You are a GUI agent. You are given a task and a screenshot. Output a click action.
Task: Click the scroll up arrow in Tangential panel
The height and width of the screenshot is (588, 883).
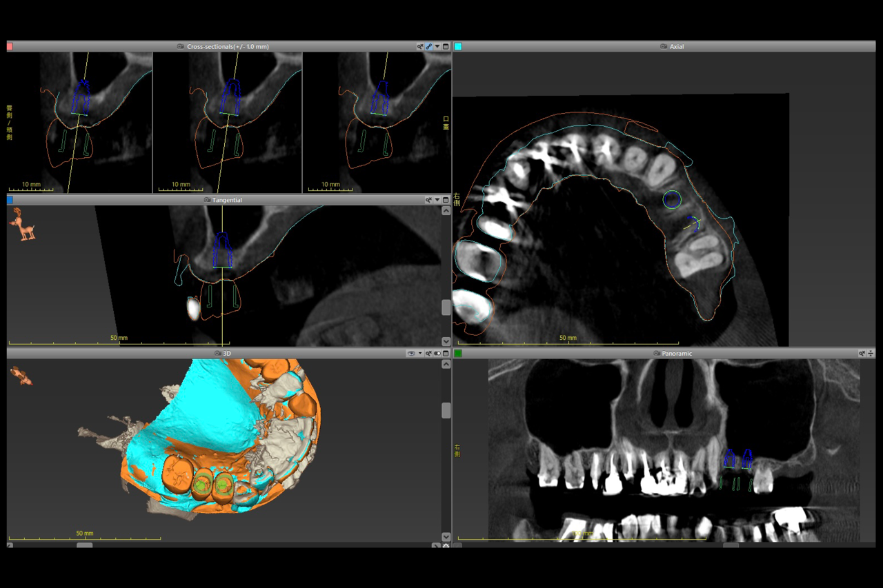446,210
